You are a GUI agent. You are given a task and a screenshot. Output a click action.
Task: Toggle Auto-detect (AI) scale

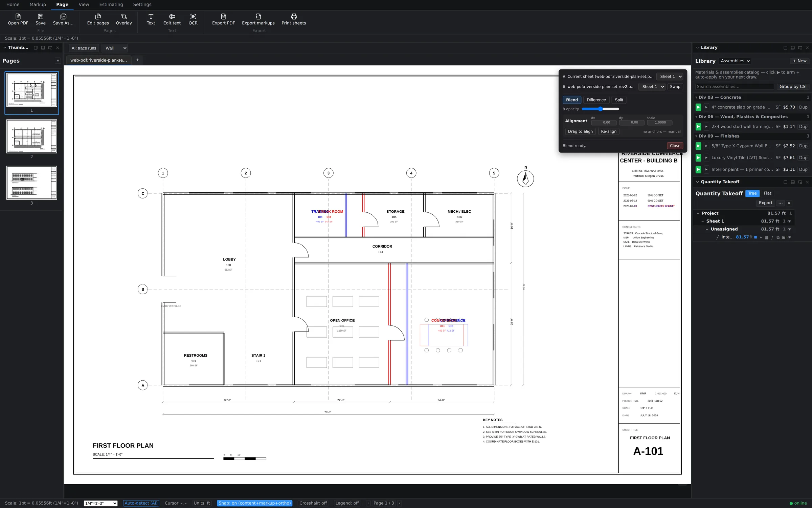pos(141,503)
